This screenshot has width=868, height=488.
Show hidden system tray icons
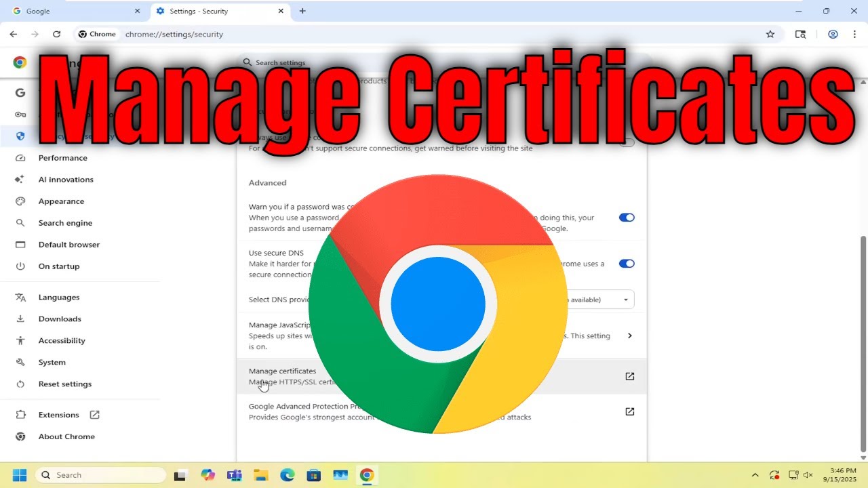point(755,475)
